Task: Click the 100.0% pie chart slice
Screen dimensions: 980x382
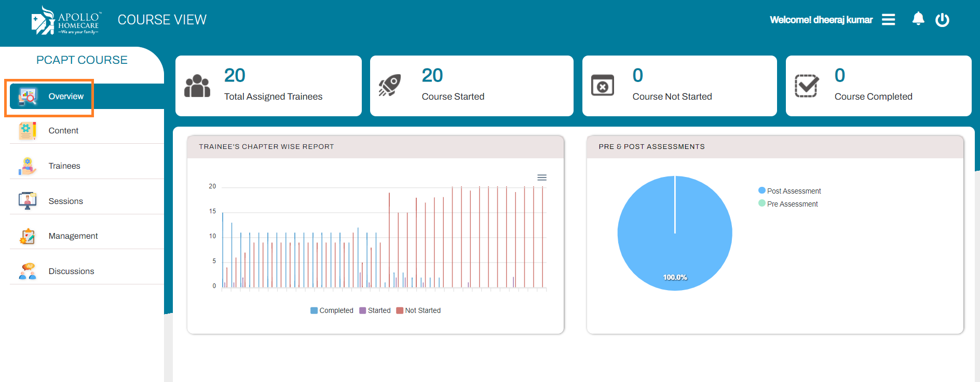Action: tap(675, 233)
